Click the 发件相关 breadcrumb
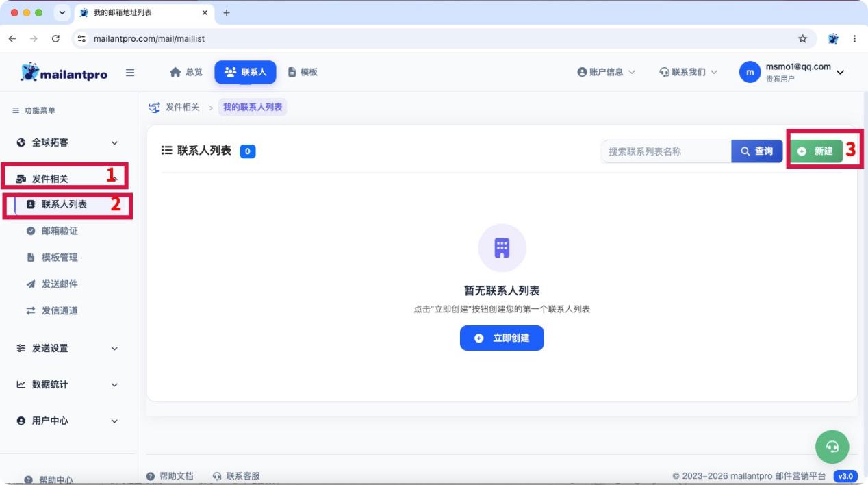The height and width of the screenshot is (485, 868). point(182,108)
